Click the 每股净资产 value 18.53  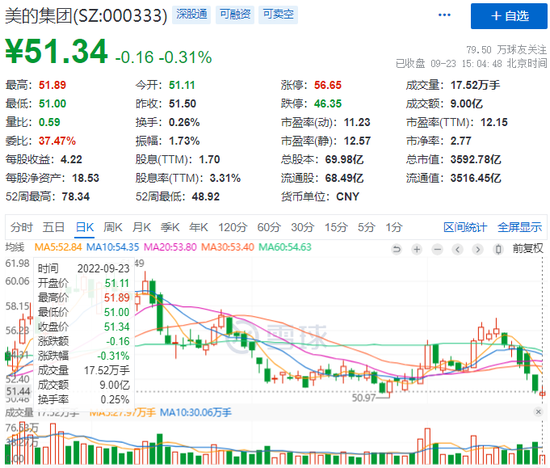[86, 178]
